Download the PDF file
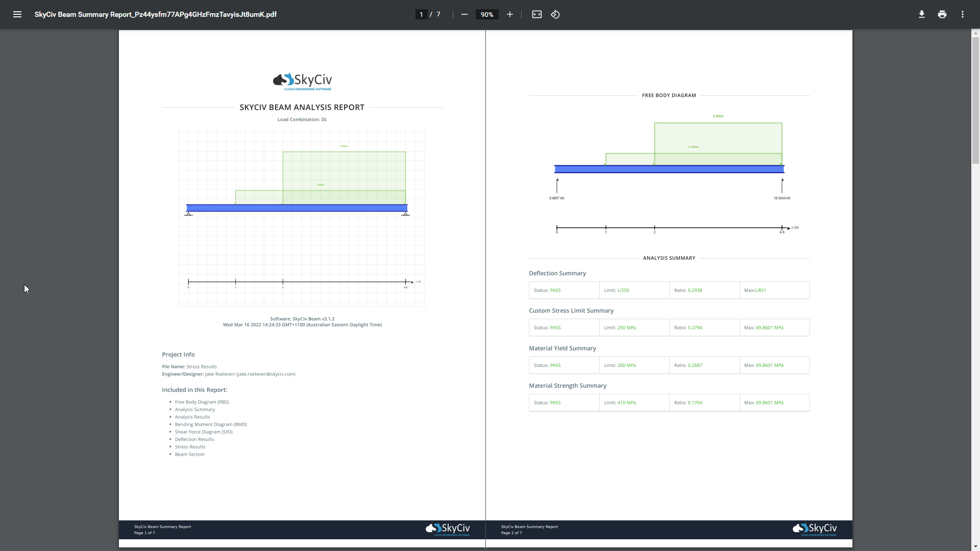This screenshot has height=551, width=980. (x=921, y=14)
